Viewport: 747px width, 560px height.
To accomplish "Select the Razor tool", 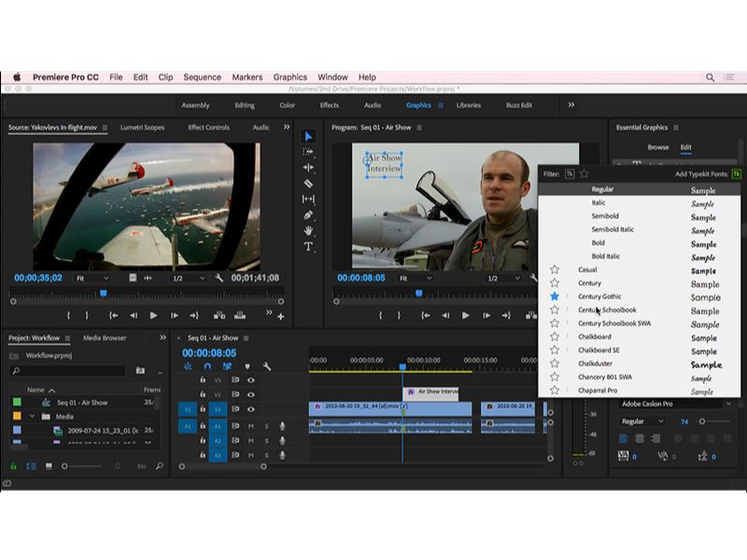I will (308, 184).
